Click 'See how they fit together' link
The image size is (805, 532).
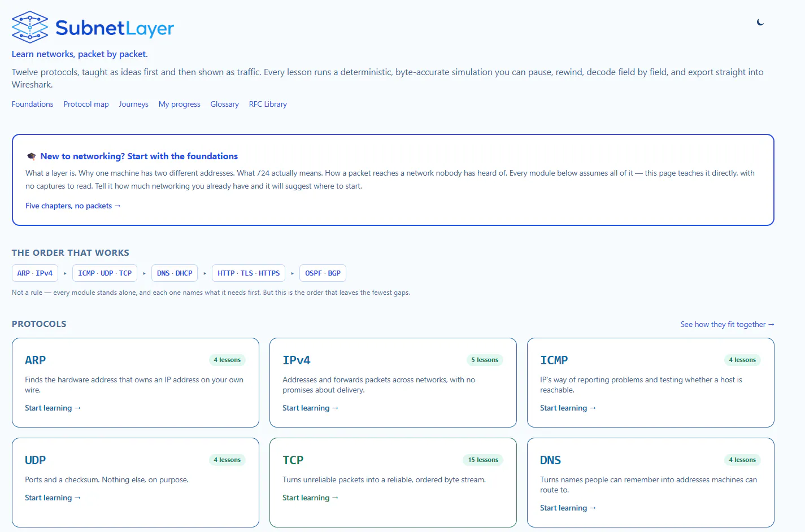[x=727, y=324]
